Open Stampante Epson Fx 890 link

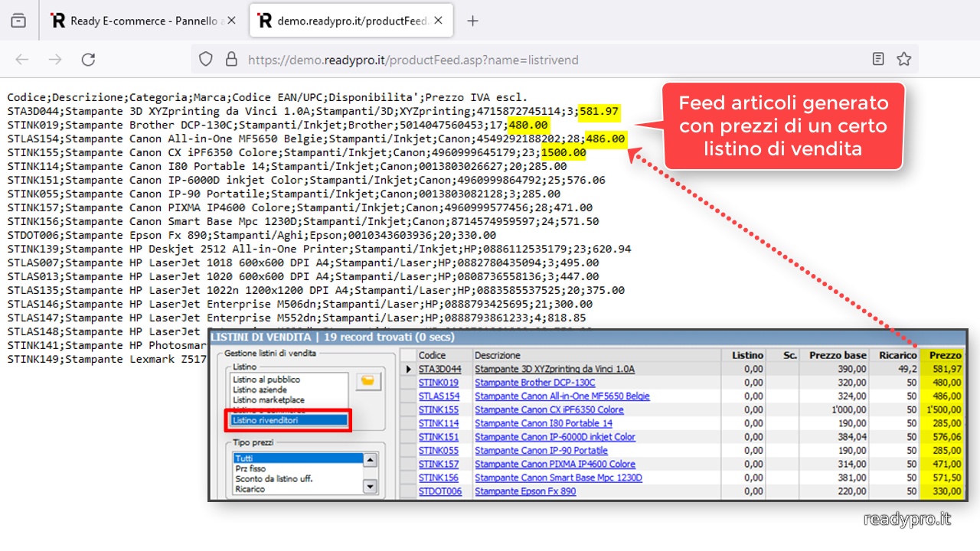[x=525, y=491]
